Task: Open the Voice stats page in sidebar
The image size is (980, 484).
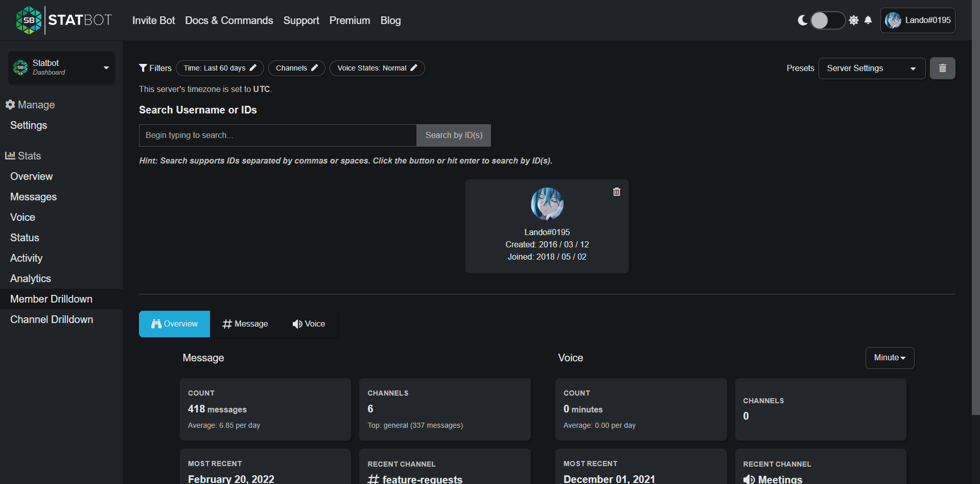Action: 22,217
